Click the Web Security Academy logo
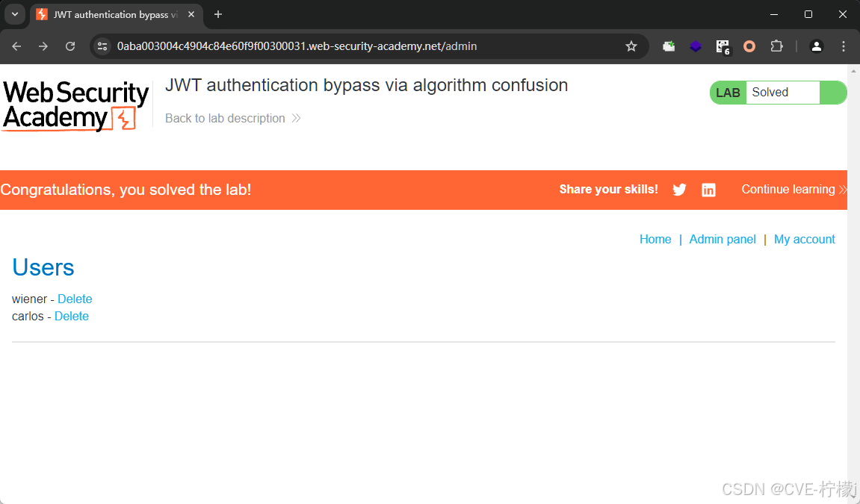Screen dimensions: 860x504 [x=75, y=106]
